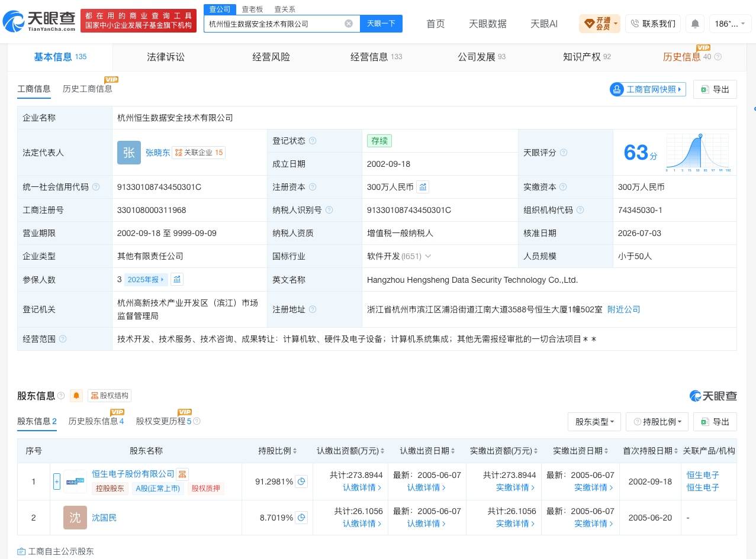Click the 股权结构 button
This screenshot has height=559, width=756.
110,396
